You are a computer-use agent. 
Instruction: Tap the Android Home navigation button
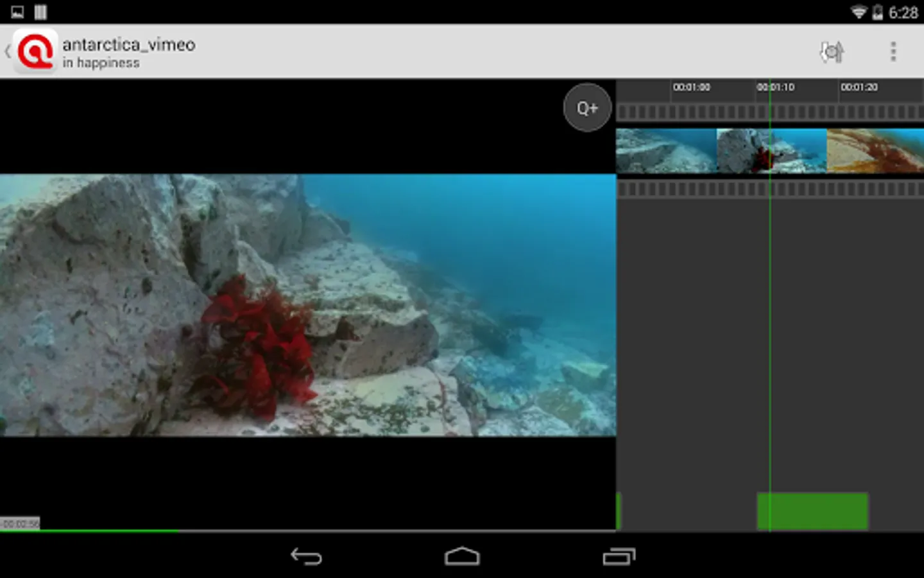(462, 556)
